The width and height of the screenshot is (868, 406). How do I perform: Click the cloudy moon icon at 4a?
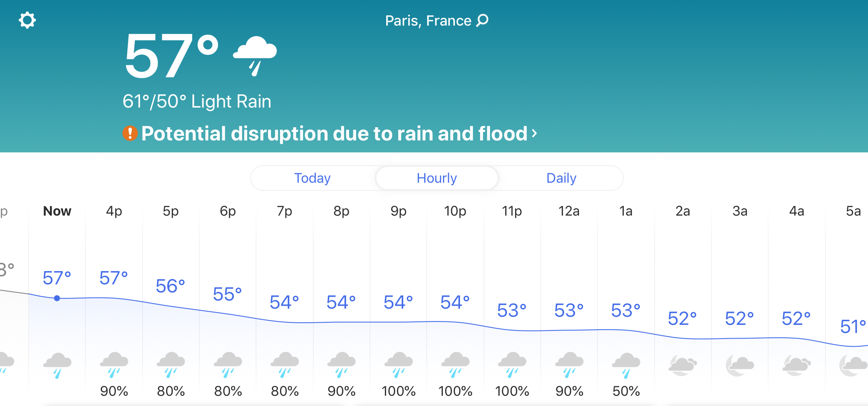click(x=797, y=365)
